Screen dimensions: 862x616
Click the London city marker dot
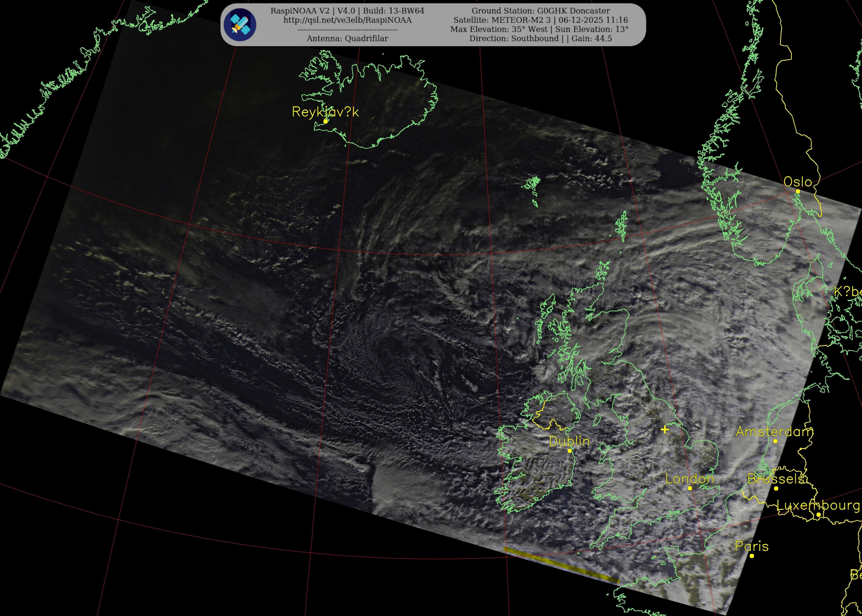pyautogui.click(x=690, y=488)
